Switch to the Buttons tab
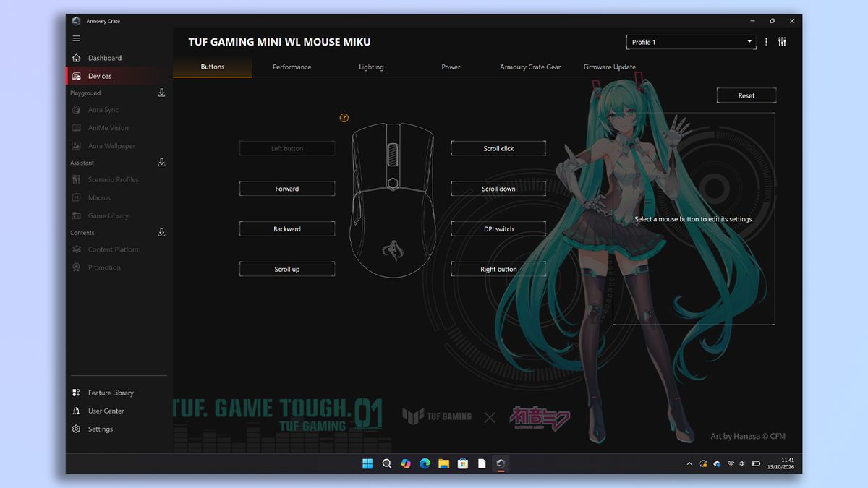Image resolution: width=868 pixels, height=488 pixels. coord(213,67)
